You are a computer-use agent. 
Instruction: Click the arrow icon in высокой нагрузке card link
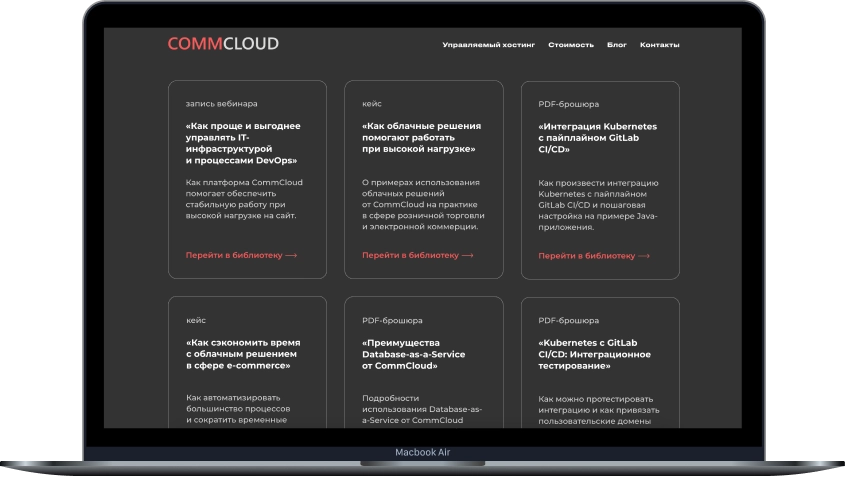pos(468,255)
